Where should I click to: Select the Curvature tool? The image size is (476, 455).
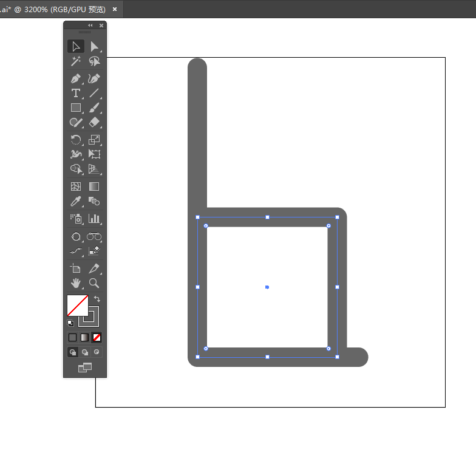[x=94, y=78]
